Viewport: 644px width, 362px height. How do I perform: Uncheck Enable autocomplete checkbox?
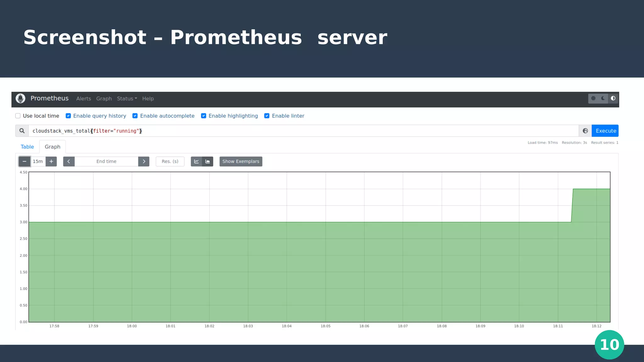tap(135, 116)
